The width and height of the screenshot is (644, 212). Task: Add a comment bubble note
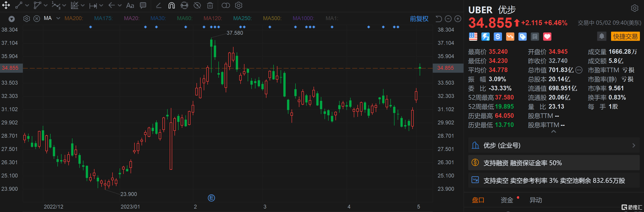coord(143,5)
